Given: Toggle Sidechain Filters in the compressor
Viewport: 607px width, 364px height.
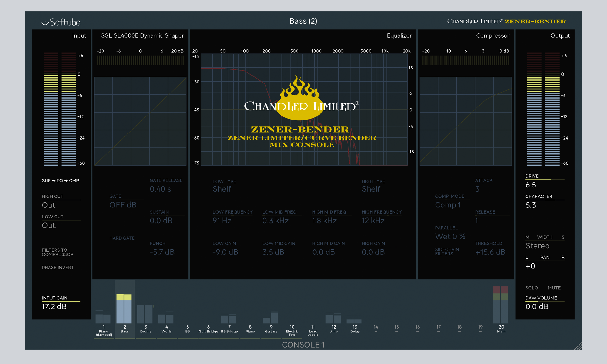Looking at the screenshot, I should click(447, 251).
